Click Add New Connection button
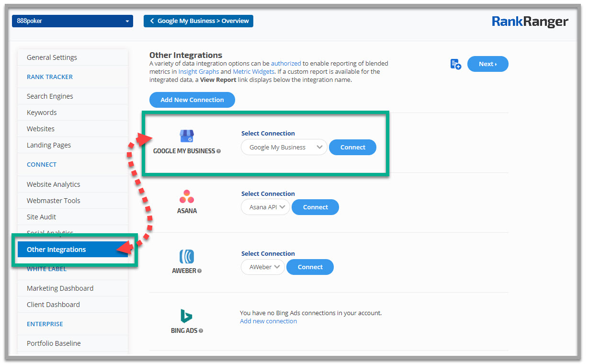 pos(192,100)
